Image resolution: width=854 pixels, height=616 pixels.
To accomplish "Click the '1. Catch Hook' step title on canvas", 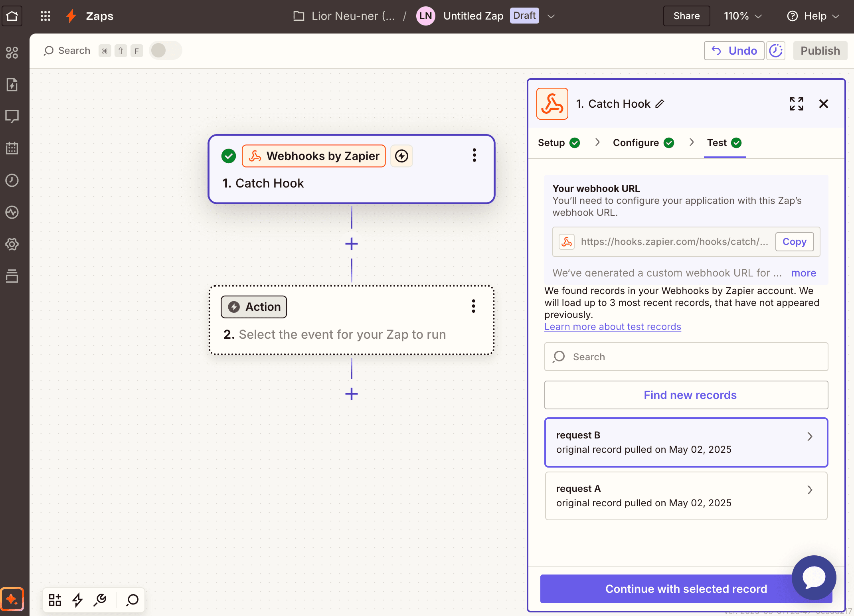I will tap(263, 183).
